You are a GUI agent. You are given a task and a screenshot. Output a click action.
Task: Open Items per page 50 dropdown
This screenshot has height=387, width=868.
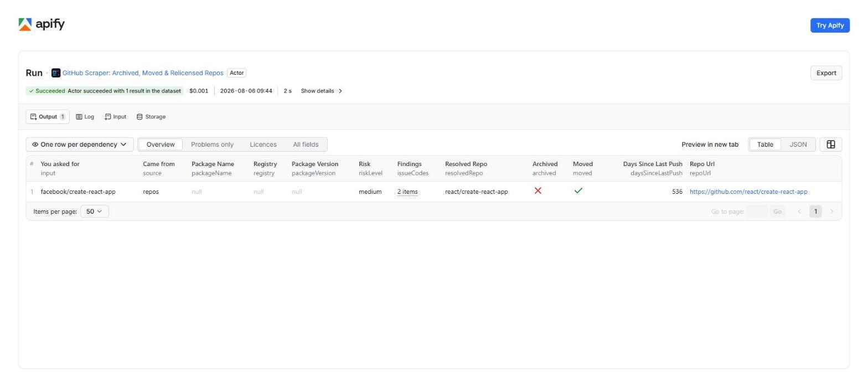(x=95, y=211)
